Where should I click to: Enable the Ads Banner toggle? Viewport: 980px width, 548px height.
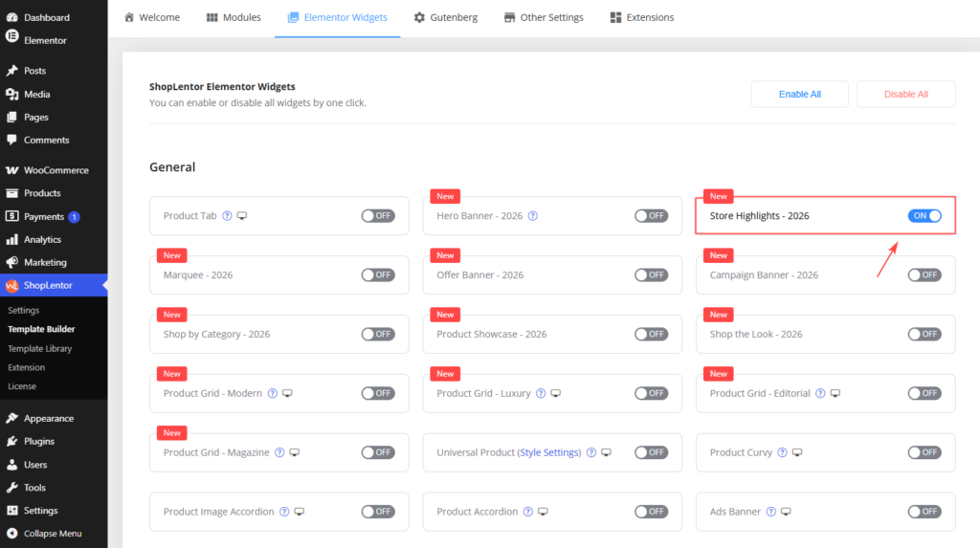[924, 511]
